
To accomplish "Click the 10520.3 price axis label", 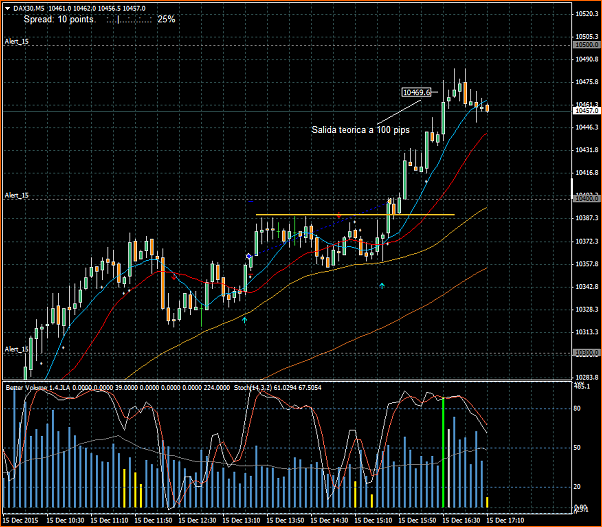I will [586, 14].
